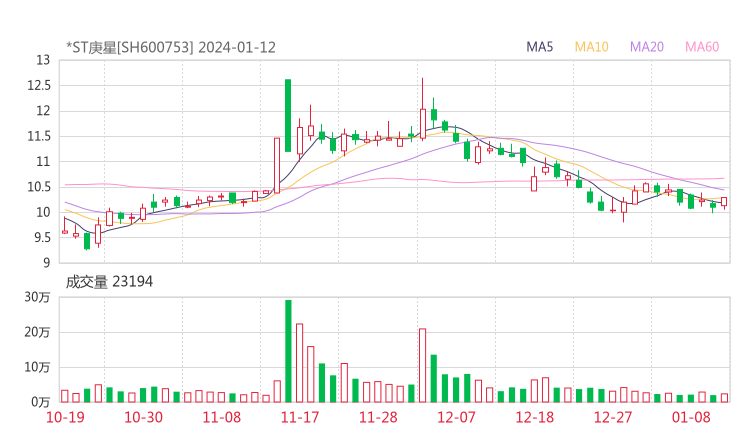This screenshot has height=440, width=740.
Task: Click the 01-08 date axis label
Action: point(691,417)
